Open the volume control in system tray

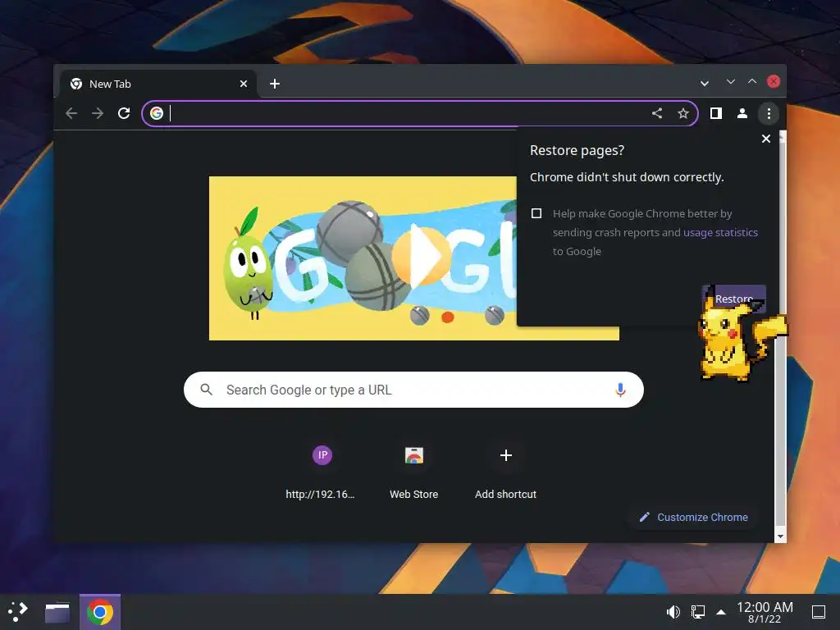pyautogui.click(x=673, y=612)
